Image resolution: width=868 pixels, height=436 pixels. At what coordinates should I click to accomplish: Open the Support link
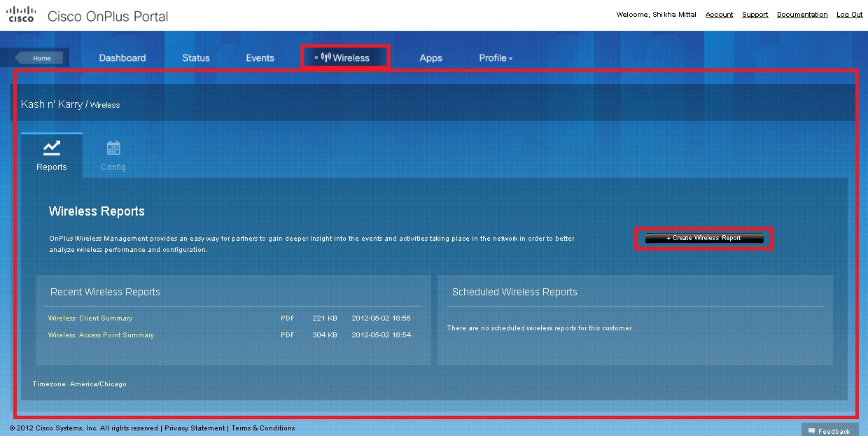pos(755,15)
